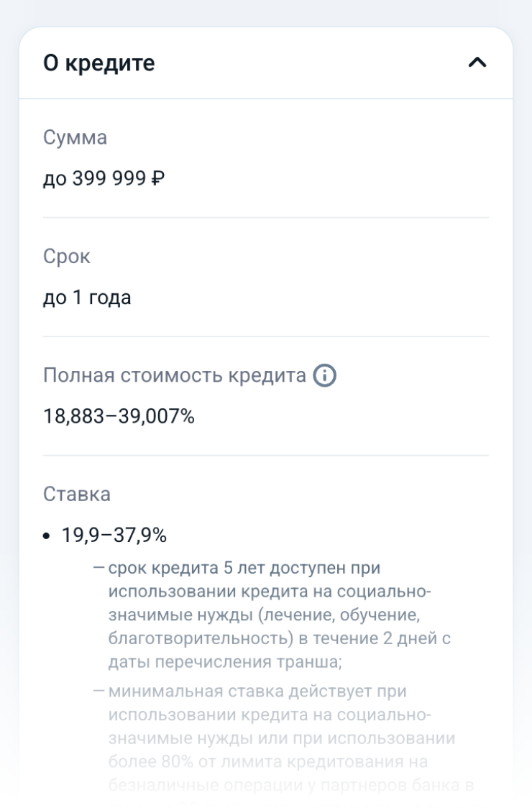This screenshot has width=532, height=808.
Task: Click the bullet dot before "19,9–37,9%"
Action: (47, 536)
